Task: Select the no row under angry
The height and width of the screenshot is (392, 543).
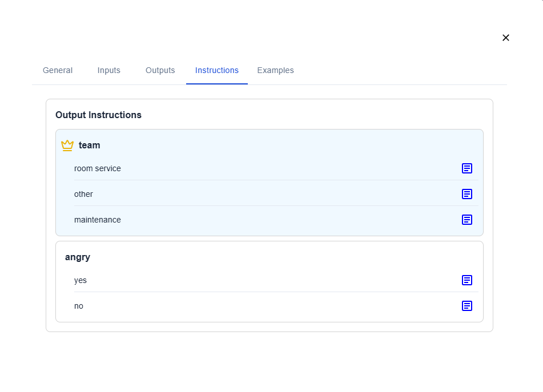Action: pos(276,306)
